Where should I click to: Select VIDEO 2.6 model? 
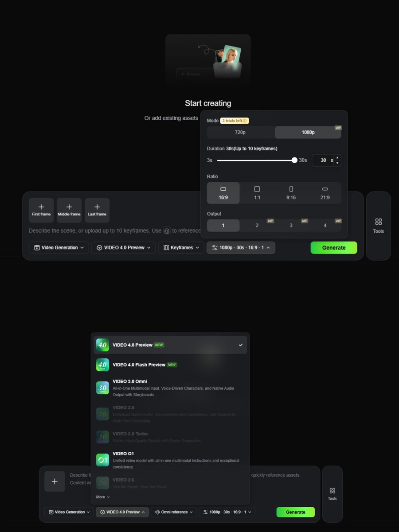tap(170, 483)
